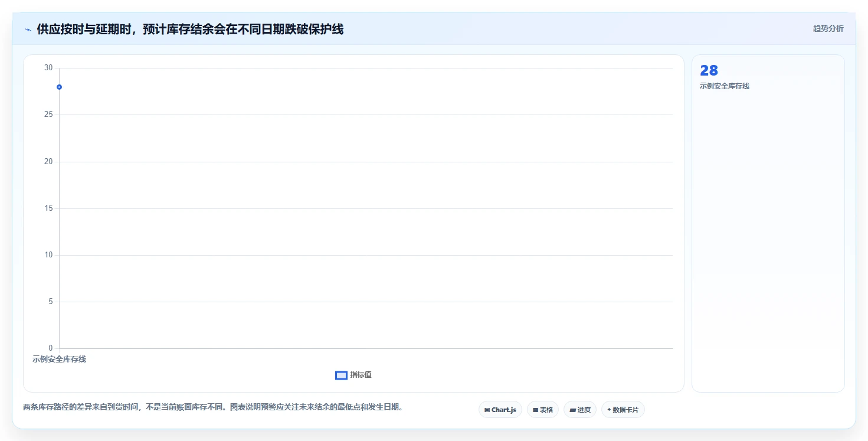The width and height of the screenshot is (868, 441).
Task: Click the x-axis label 示例安全库存线
Action: tap(59, 359)
